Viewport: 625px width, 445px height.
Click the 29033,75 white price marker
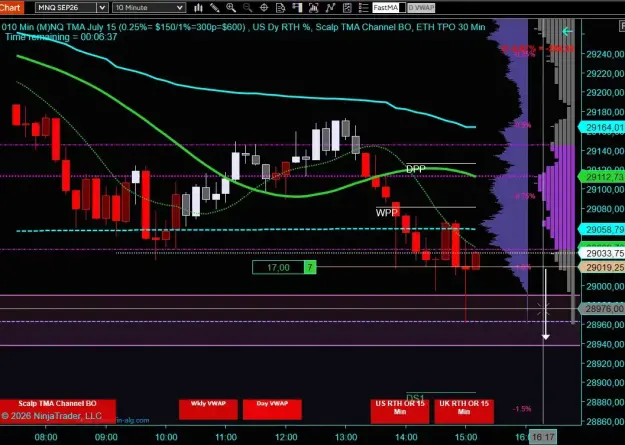[601, 253]
